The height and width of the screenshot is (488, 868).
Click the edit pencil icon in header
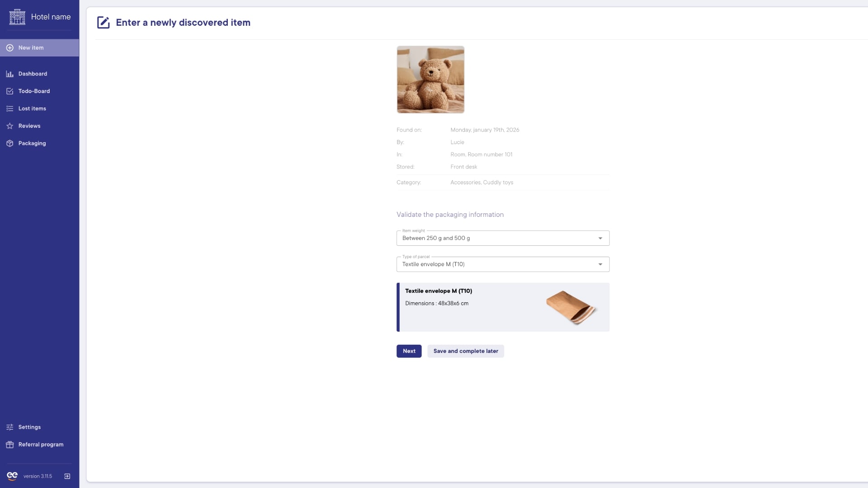pyautogui.click(x=103, y=23)
